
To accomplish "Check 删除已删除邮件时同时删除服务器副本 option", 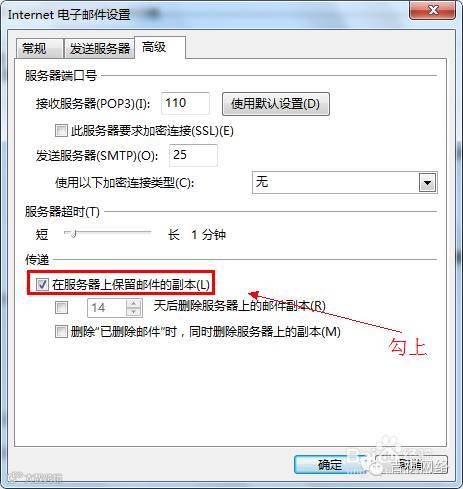I will (x=61, y=332).
